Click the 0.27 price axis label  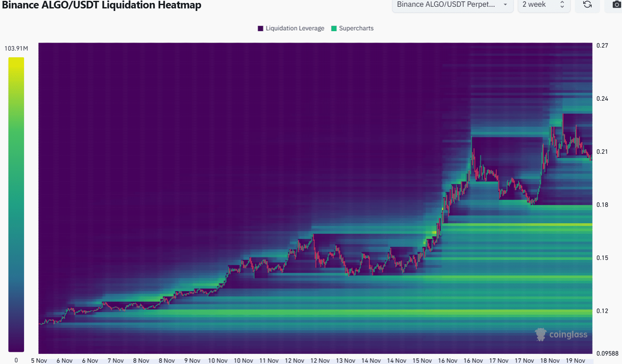tap(602, 45)
